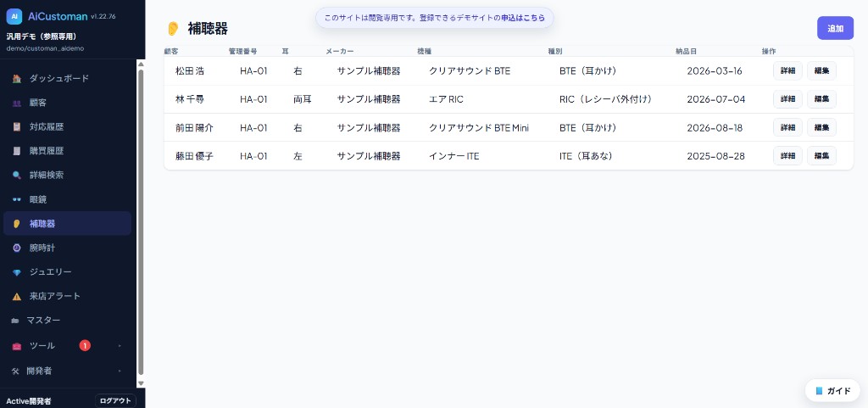Open 詳細検索 from the sidebar

[x=67, y=175]
